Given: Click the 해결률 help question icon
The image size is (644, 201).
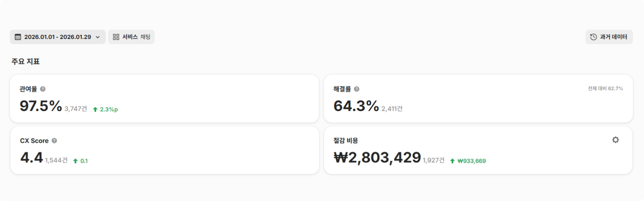Looking at the screenshot, I should click(x=357, y=89).
